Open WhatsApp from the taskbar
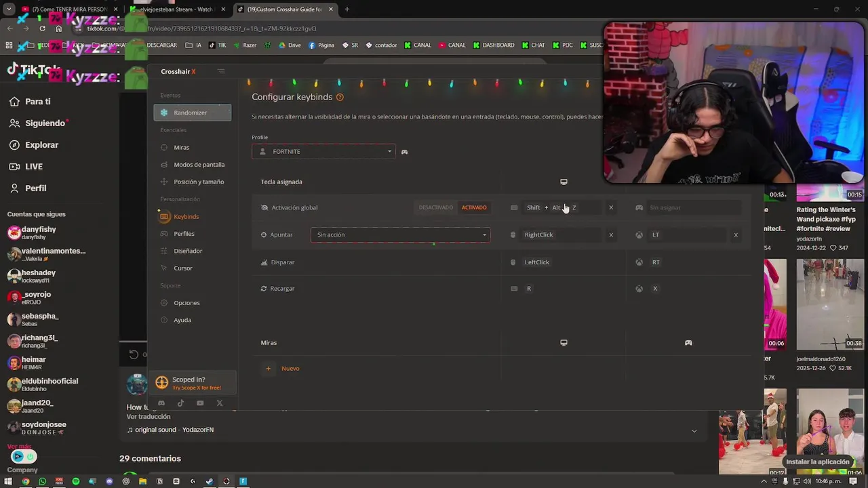 point(43,481)
